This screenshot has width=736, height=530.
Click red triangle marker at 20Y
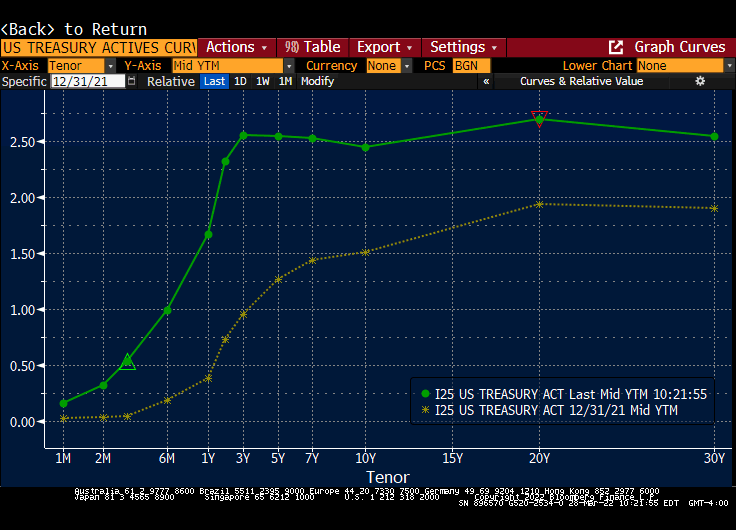[x=539, y=117]
